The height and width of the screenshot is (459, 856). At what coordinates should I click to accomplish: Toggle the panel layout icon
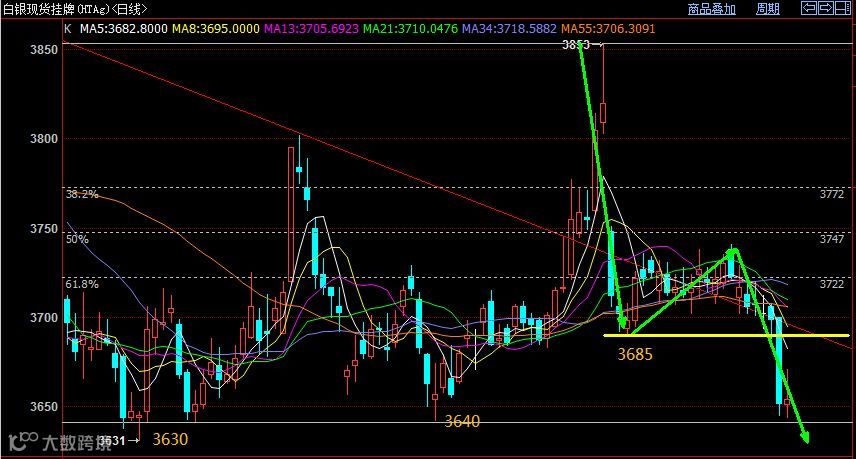tap(843, 8)
